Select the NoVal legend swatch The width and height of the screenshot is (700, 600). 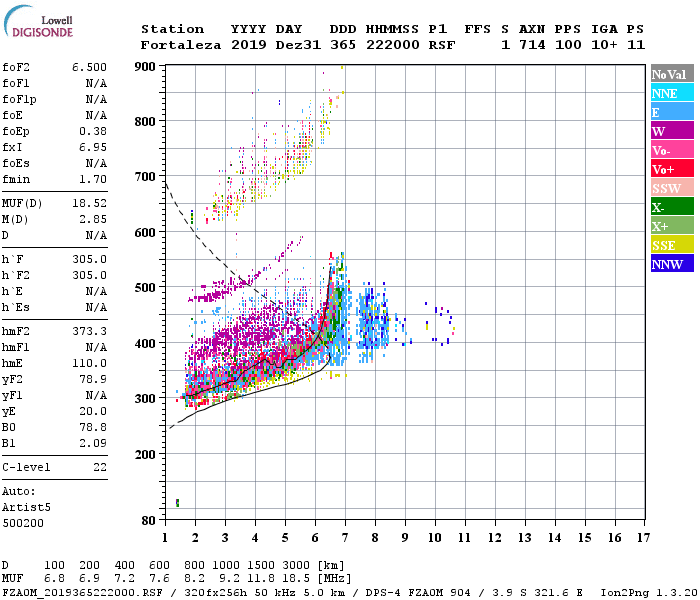pyautogui.click(x=672, y=74)
